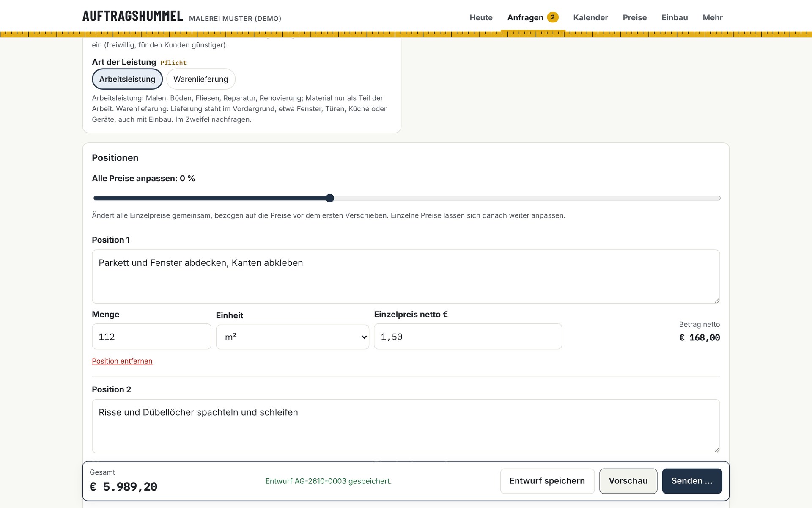Open the Einbau navigation item

coord(675,17)
